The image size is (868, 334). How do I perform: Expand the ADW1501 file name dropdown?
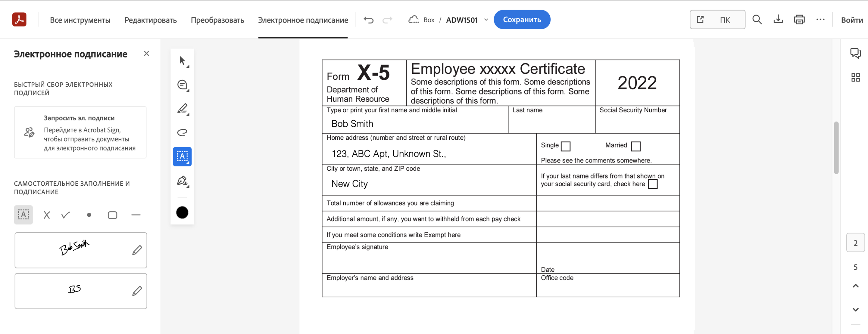click(486, 20)
